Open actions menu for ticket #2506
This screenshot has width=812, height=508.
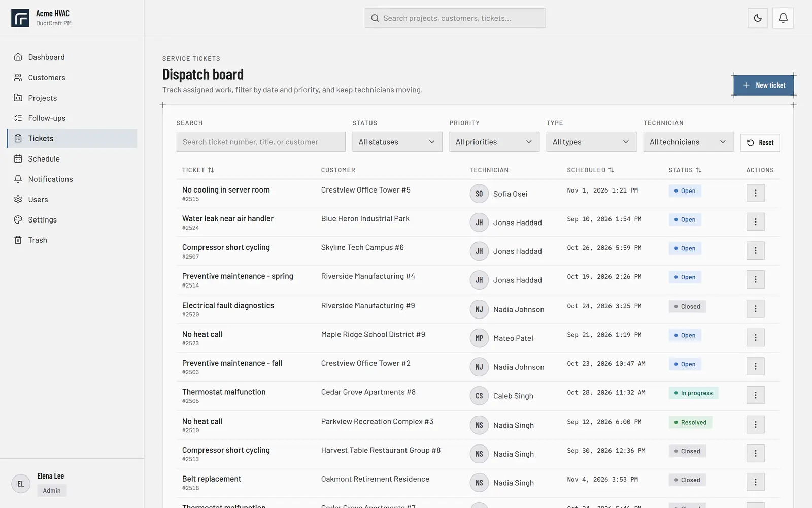click(755, 395)
